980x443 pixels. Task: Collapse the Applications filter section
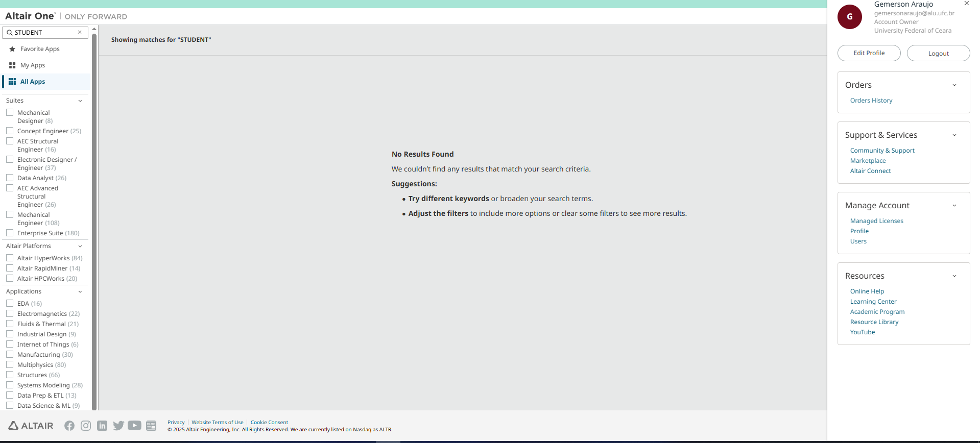click(80, 292)
